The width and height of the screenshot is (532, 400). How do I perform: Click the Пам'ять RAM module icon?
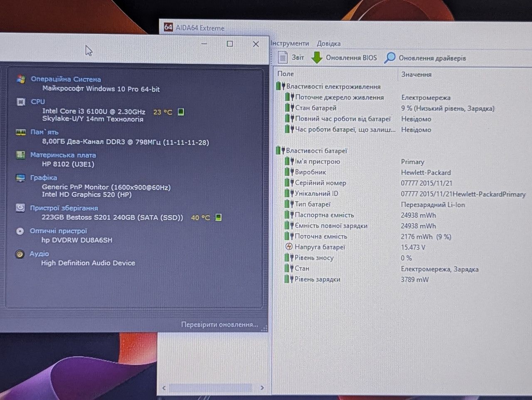point(20,132)
